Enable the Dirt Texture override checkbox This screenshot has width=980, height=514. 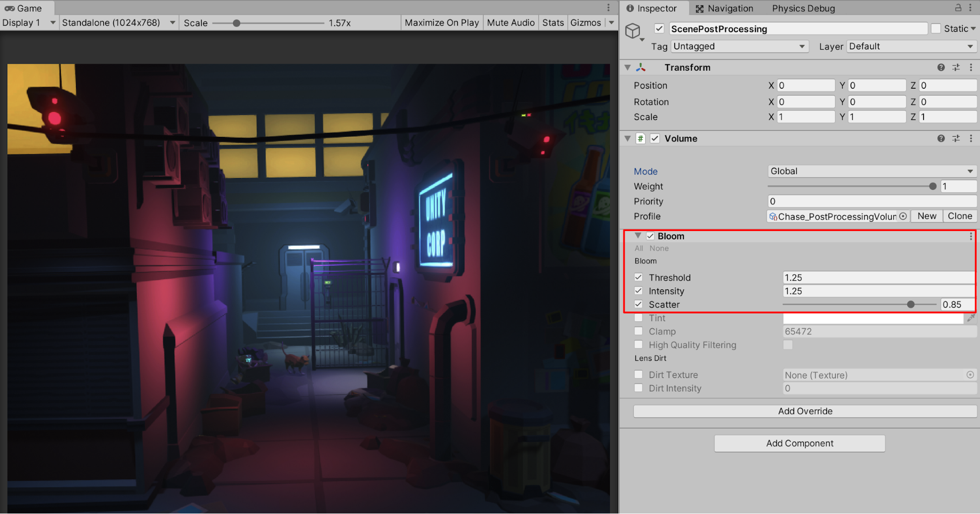[x=638, y=375]
